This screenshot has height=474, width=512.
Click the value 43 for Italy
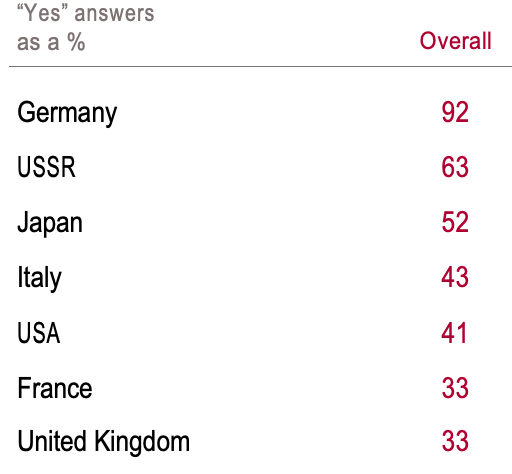coord(455,277)
